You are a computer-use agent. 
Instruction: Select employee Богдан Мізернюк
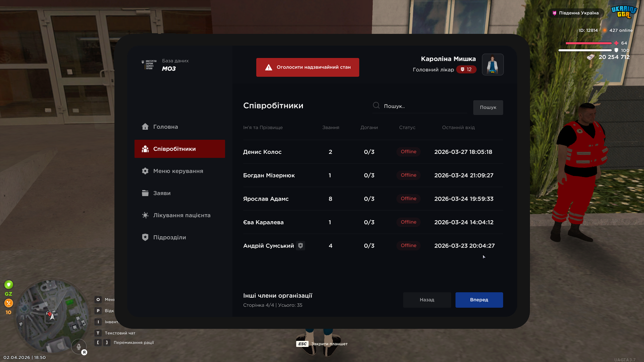(373, 175)
